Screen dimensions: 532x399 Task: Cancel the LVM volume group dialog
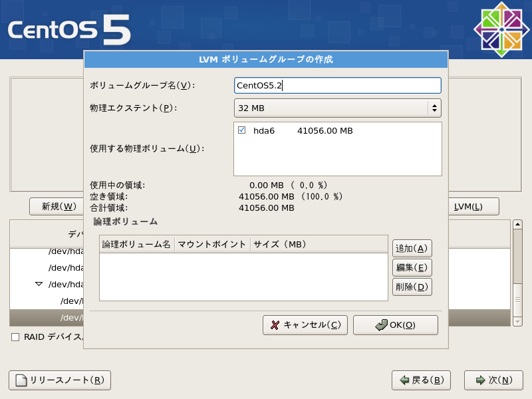tap(305, 325)
